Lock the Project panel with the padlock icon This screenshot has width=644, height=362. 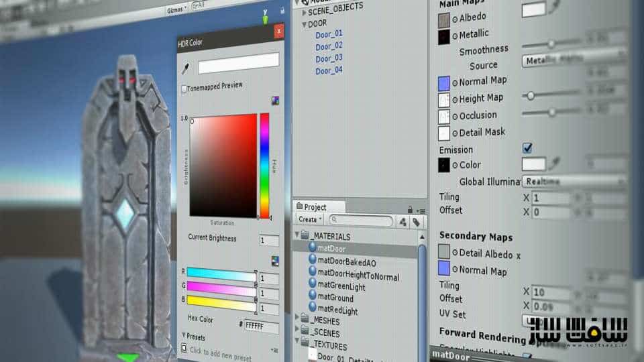pos(410,210)
